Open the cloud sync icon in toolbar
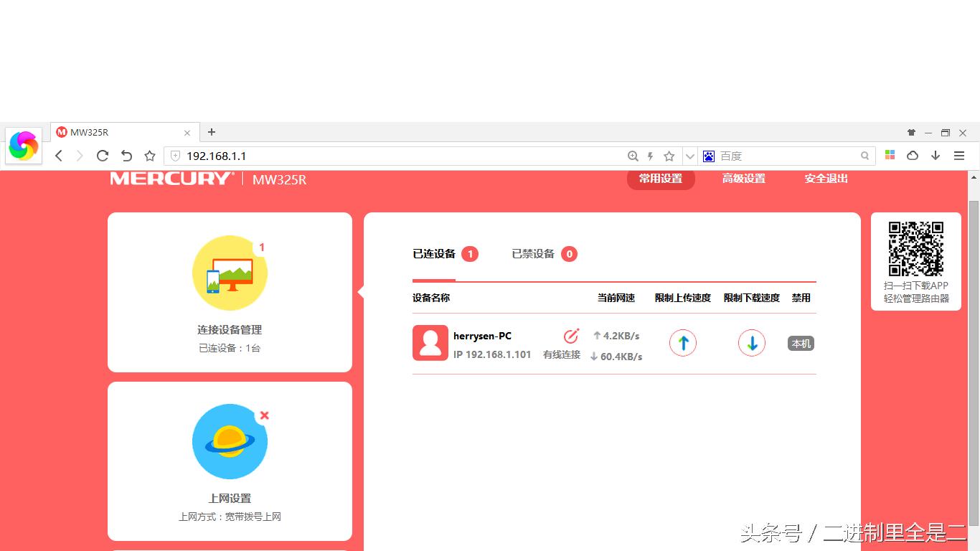Viewport: 980px width, 551px height. tap(913, 156)
